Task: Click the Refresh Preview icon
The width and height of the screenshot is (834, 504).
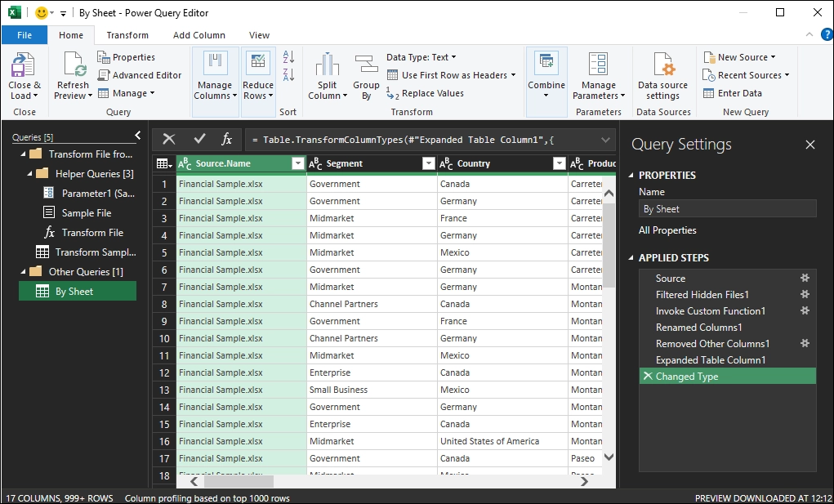Action: point(73,65)
